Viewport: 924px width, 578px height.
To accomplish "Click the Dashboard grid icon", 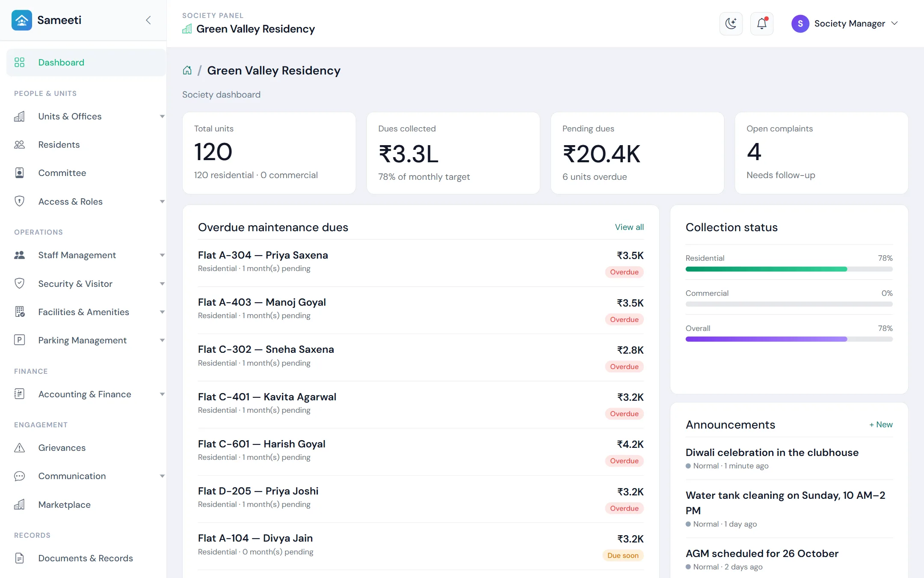I will point(19,63).
